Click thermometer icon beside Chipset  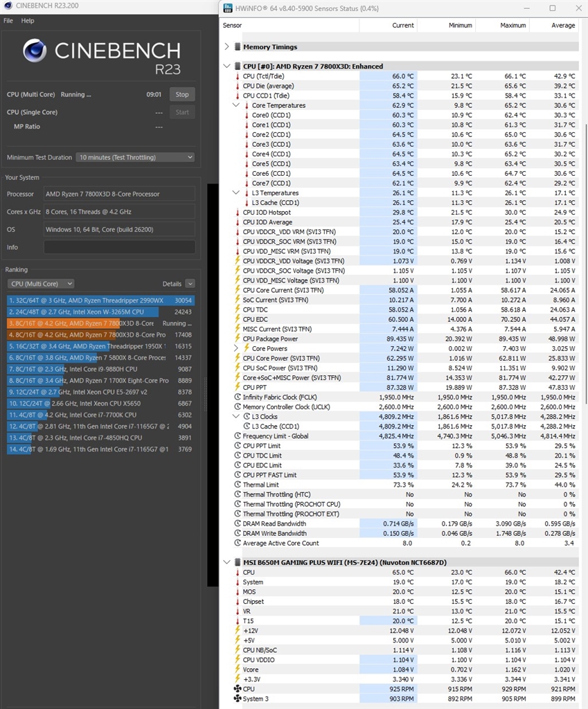point(238,602)
